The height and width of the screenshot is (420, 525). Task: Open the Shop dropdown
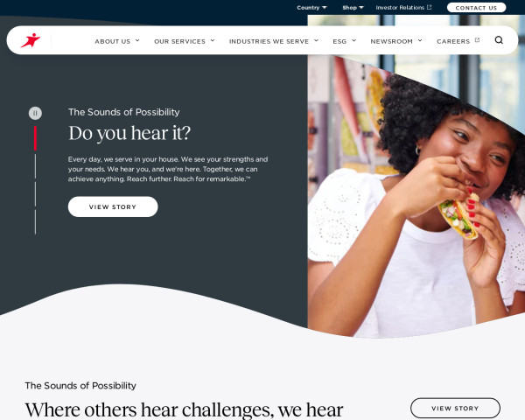point(353,7)
